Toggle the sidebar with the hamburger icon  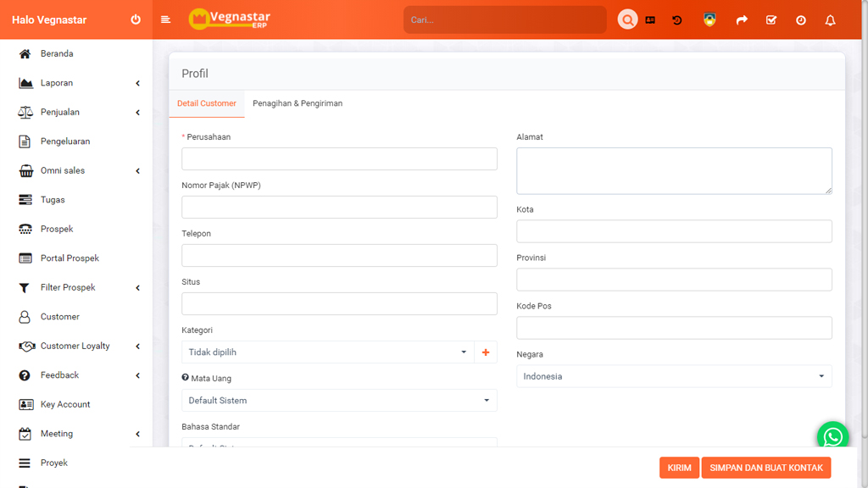tap(165, 19)
